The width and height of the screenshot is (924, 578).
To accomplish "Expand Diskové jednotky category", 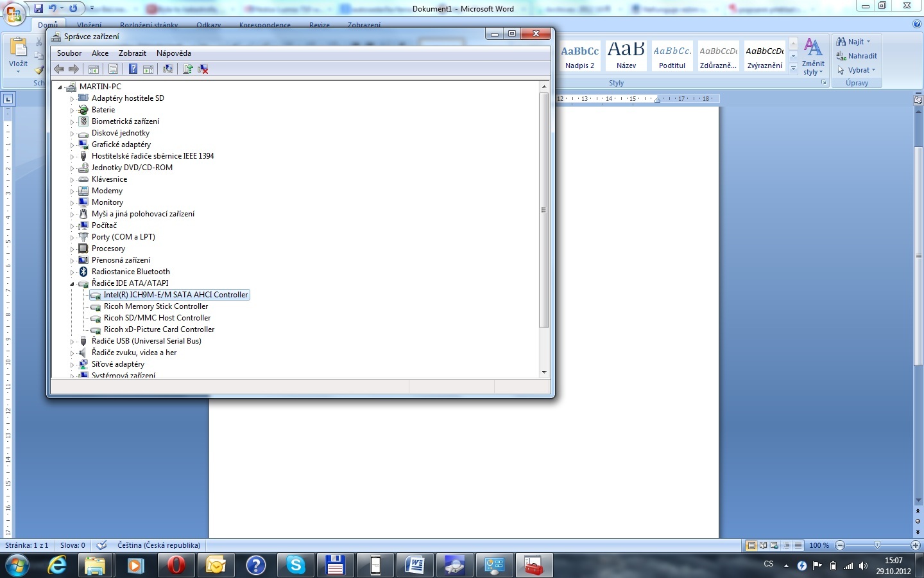I will pos(72,134).
